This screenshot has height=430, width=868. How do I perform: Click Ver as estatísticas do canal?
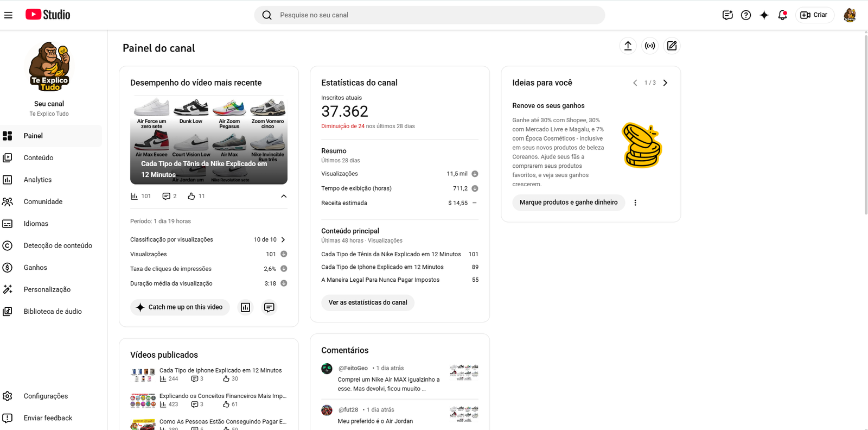(368, 302)
